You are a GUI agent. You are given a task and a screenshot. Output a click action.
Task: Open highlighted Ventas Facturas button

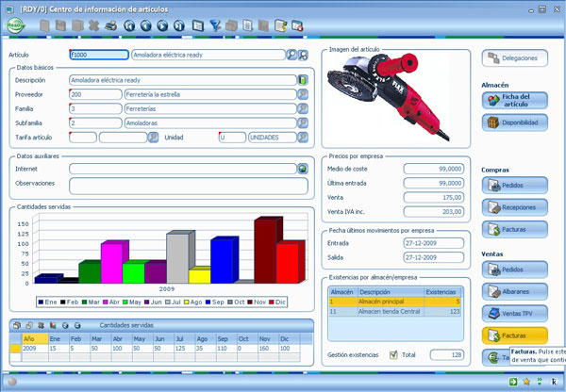[515, 335]
